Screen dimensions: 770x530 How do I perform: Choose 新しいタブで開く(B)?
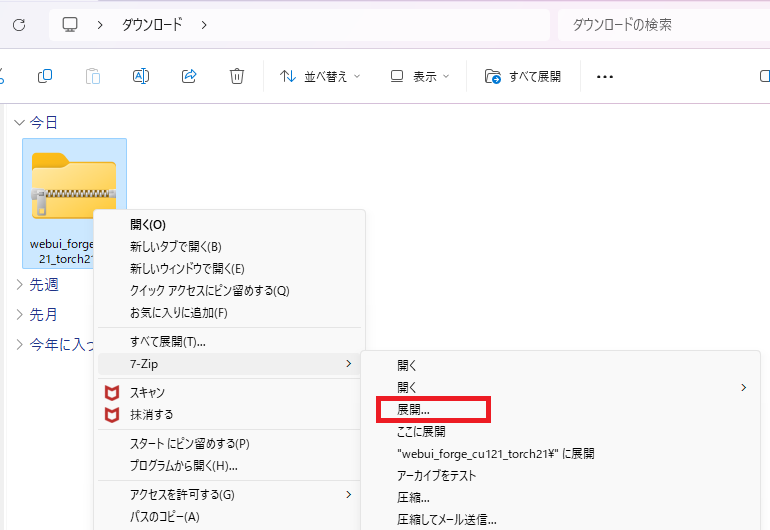pos(229,247)
